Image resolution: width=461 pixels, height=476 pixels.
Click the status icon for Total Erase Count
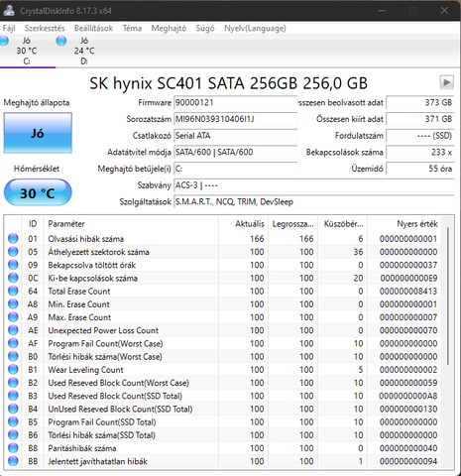pyautogui.click(x=13, y=291)
